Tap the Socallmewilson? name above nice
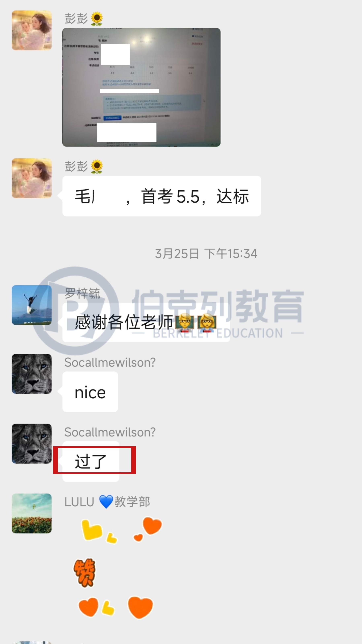Viewport: 362px width, 644px height. [x=110, y=362]
